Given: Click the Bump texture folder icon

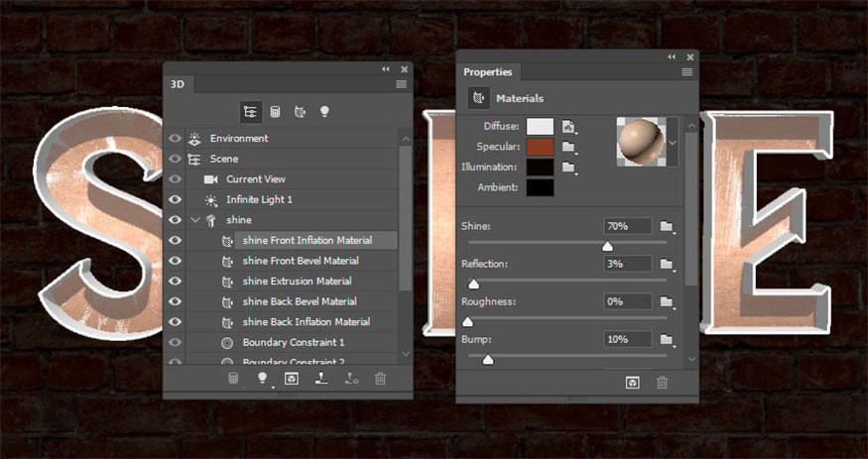Looking at the screenshot, I should [666, 340].
